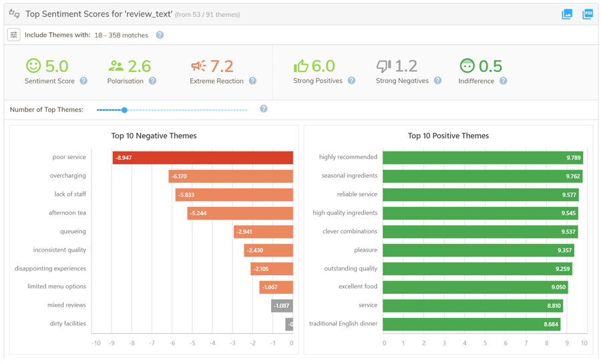This screenshot has width=601, height=364.
Task: Click the 7.2 Extreme Reaction value
Action: tap(222, 66)
